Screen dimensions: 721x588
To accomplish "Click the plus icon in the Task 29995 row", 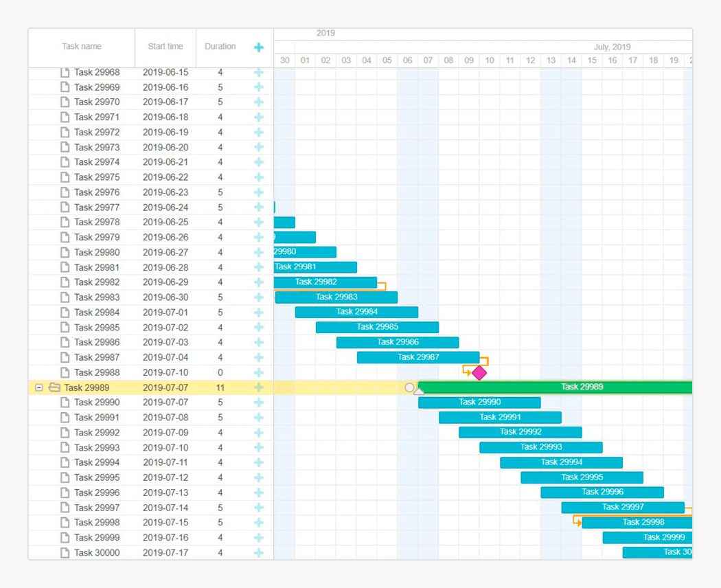I will (259, 477).
